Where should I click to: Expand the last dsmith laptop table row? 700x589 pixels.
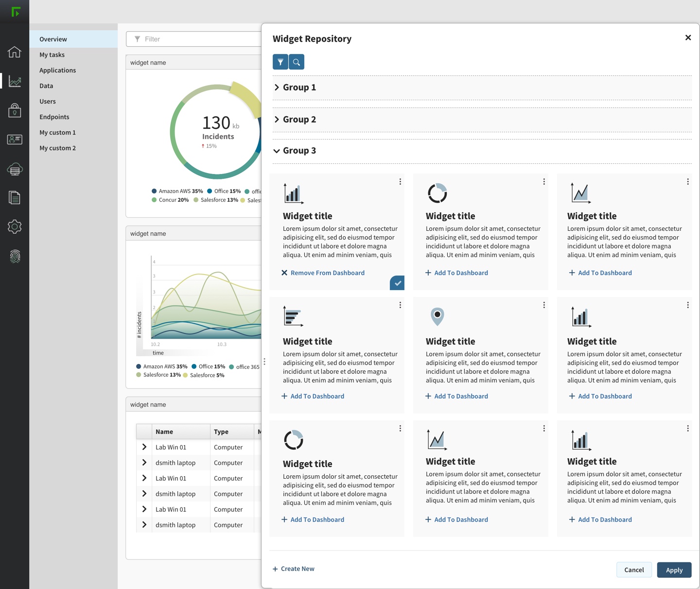(x=144, y=525)
